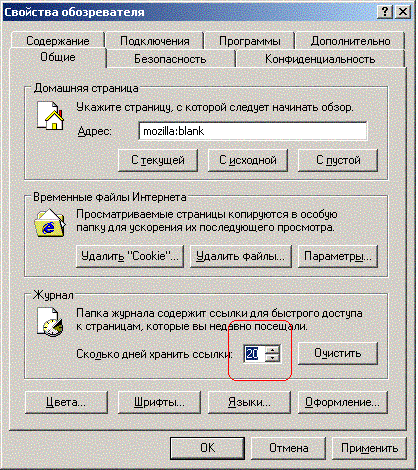Click the question mark help button
The width and height of the screenshot is (418, 470).
(385, 12)
